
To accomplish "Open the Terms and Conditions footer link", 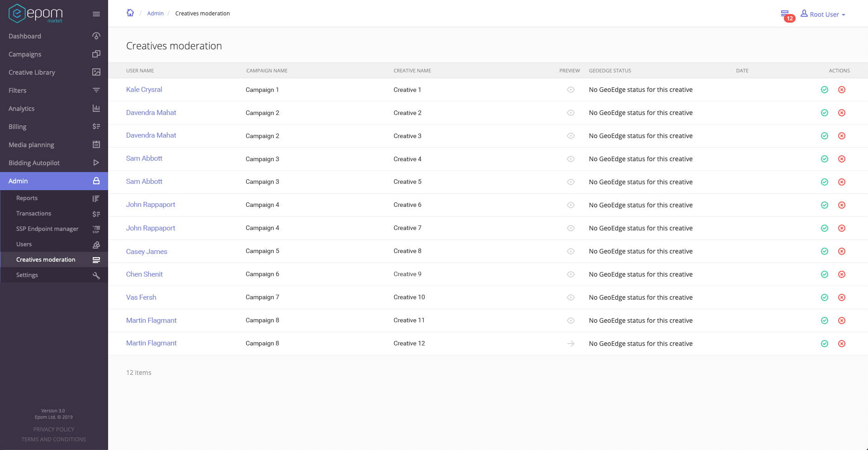I will pyautogui.click(x=53, y=440).
